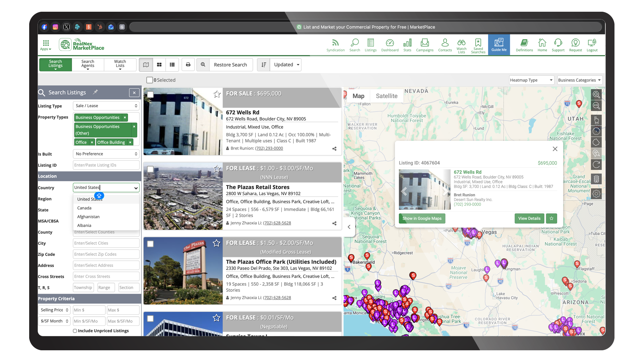This screenshot has height=362, width=644.
Task: Open the Apps grid launcher
Action: pyautogui.click(x=46, y=45)
